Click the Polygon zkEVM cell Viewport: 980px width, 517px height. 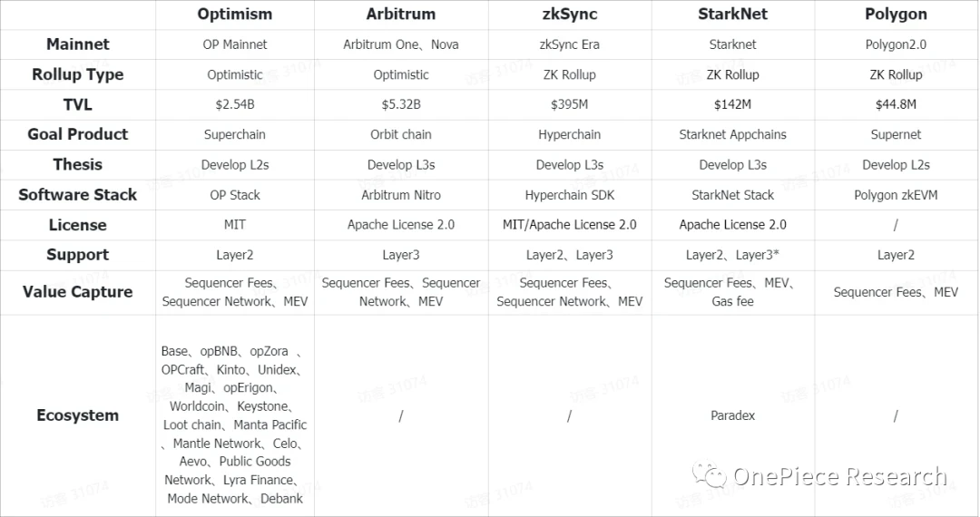click(x=896, y=194)
